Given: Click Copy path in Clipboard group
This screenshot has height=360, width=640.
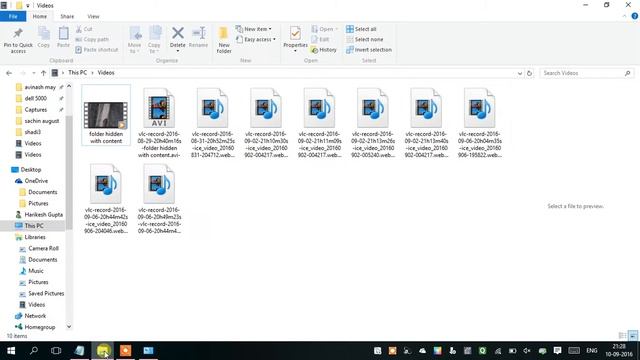Looking at the screenshot, I should point(92,39).
